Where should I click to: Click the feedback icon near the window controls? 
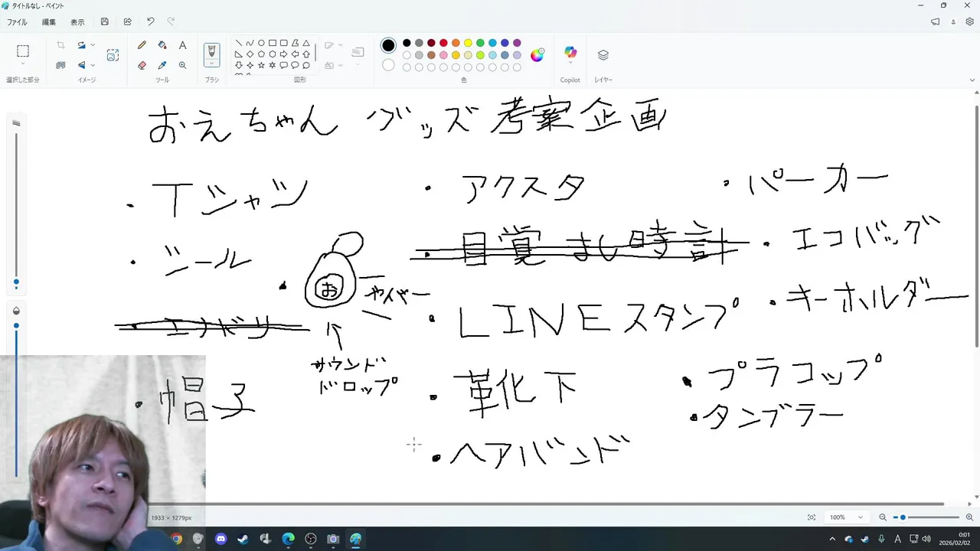click(x=935, y=22)
